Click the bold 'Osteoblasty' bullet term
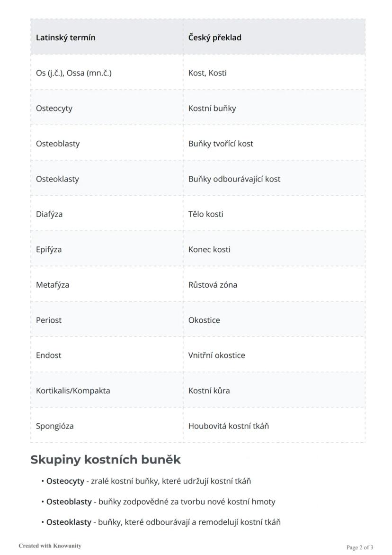 click(x=69, y=501)
